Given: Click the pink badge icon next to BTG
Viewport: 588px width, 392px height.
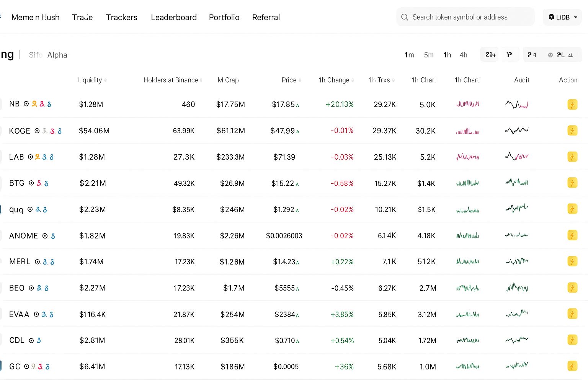Looking at the screenshot, I should [39, 183].
